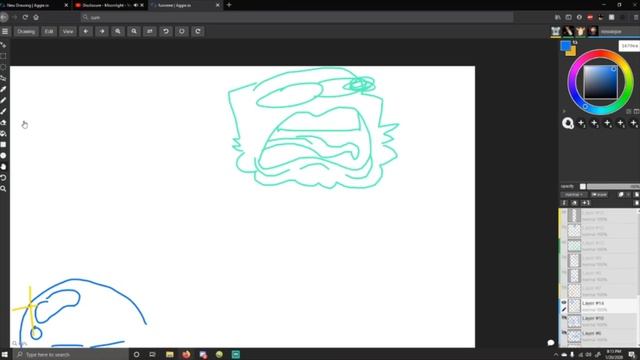Toggle visibility of Layer #14
The height and width of the screenshot is (360, 640).
pos(564,302)
